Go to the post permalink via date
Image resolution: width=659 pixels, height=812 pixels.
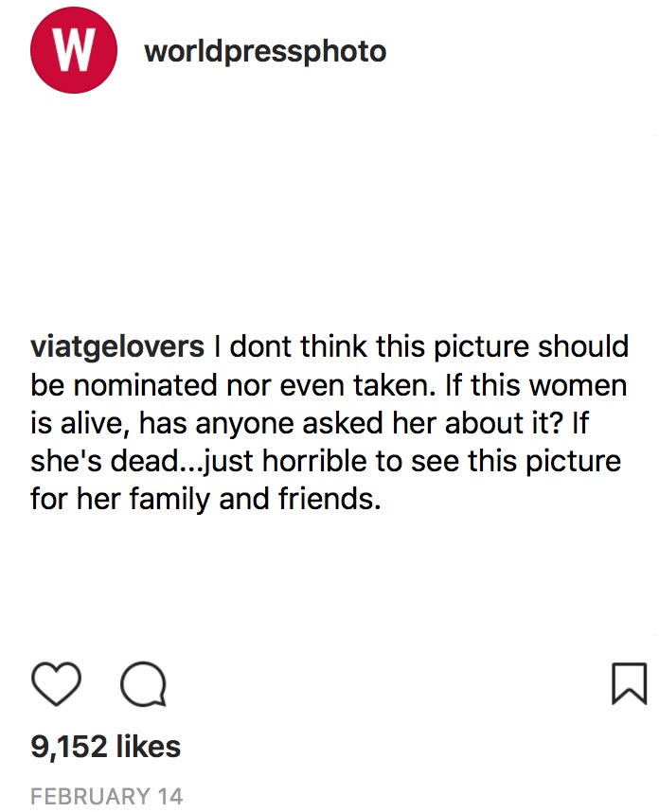(x=106, y=796)
